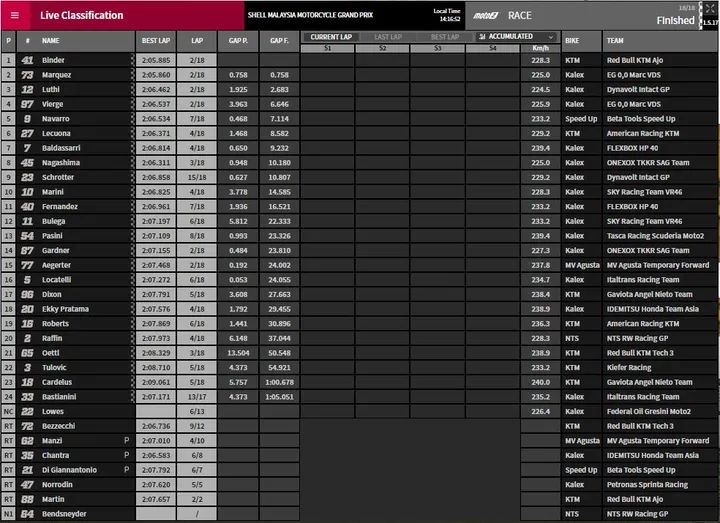
Task: Toggle fullscreen with the expand icon
Action: (710, 8)
